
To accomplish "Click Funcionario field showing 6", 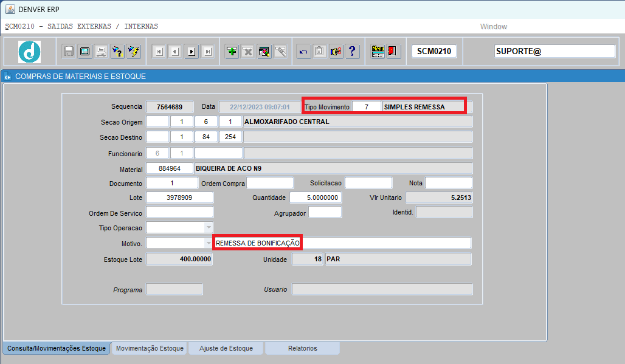I will point(157,153).
